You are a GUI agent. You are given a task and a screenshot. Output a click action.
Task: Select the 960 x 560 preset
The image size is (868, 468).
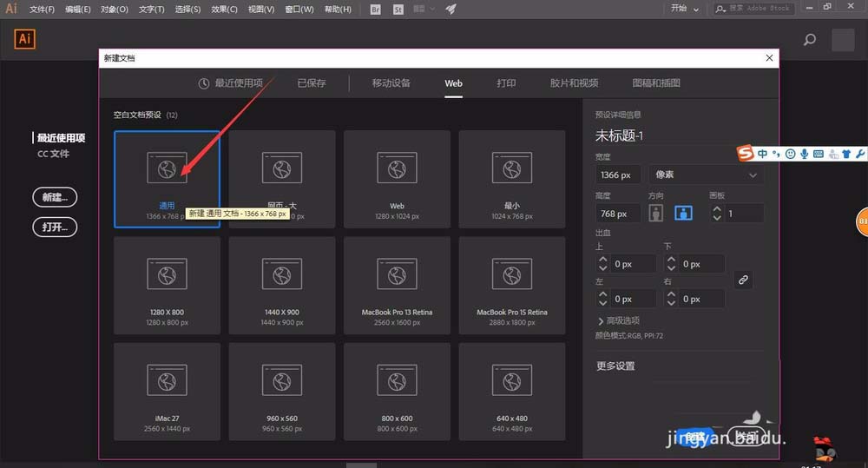[282, 392]
